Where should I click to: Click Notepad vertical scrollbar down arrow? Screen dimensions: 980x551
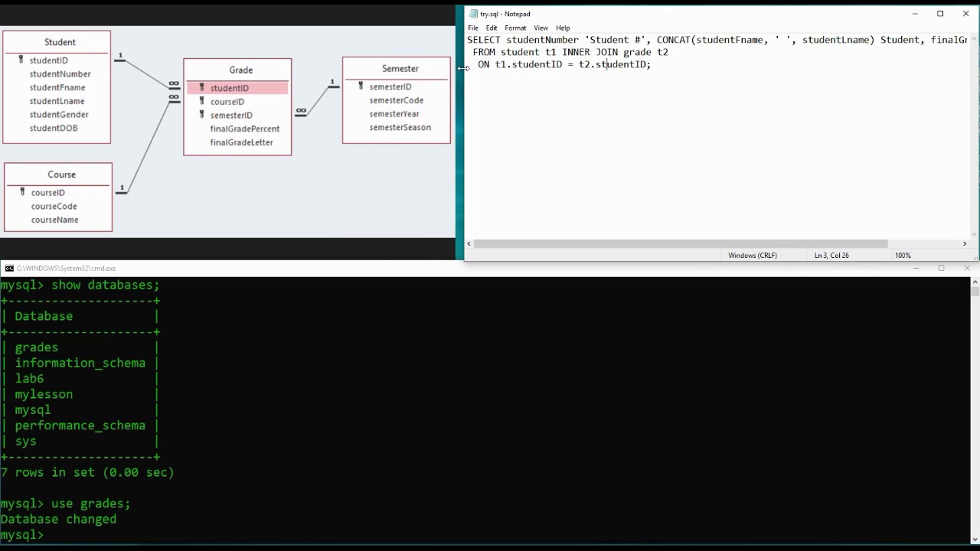pyautogui.click(x=975, y=234)
